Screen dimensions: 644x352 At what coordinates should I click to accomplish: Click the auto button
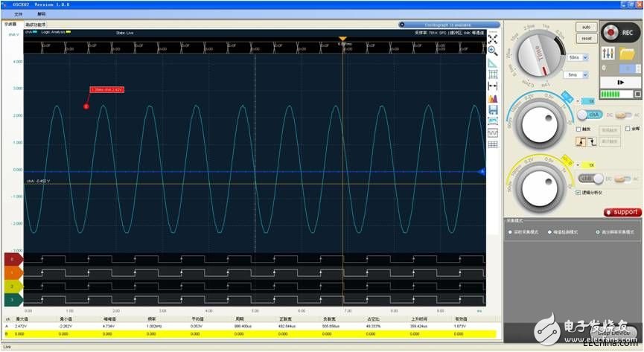587,27
